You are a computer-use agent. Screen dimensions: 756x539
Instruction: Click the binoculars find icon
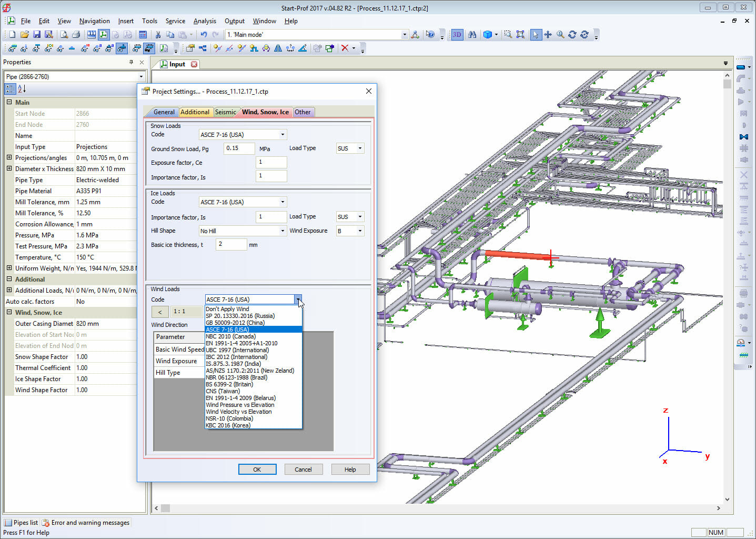click(472, 35)
